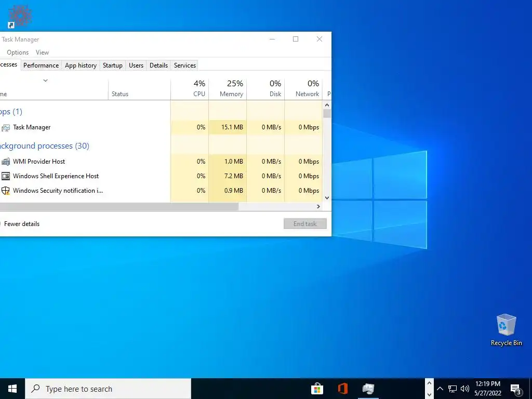Minimize the Task Manager window
The image size is (532, 399).
click(272, 39)
